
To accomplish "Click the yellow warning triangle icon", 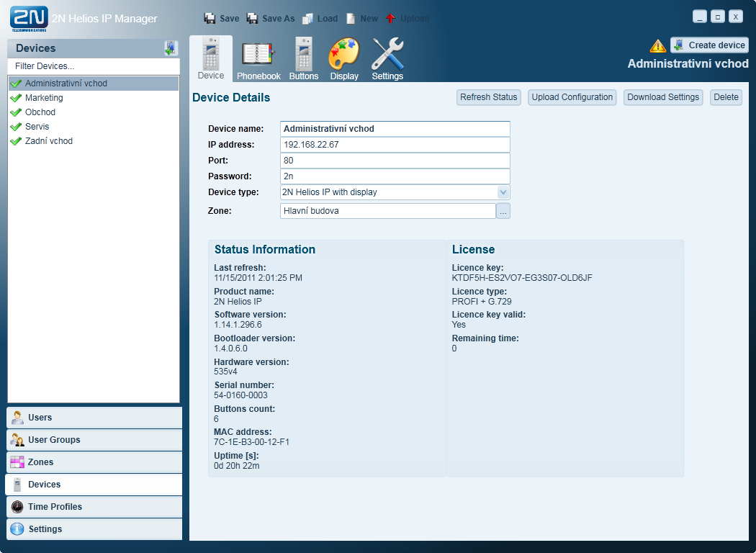I will point(657,46).
